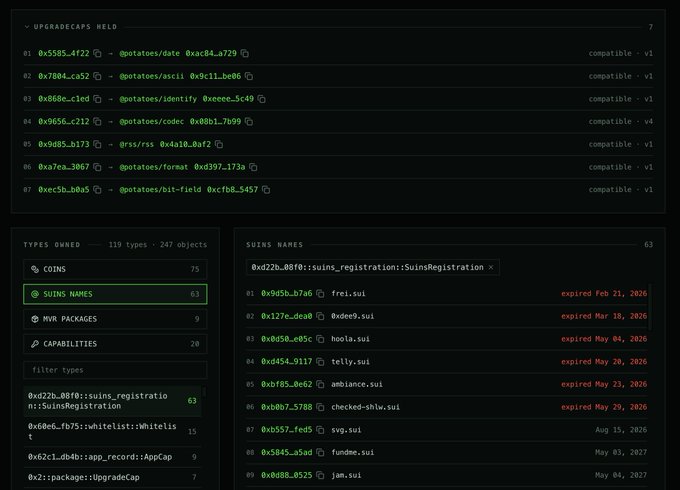Remove the SuinsRegistration type filter chip
Image resolution: width=680 pixels, height=490 pixels.
click(491, 268)
